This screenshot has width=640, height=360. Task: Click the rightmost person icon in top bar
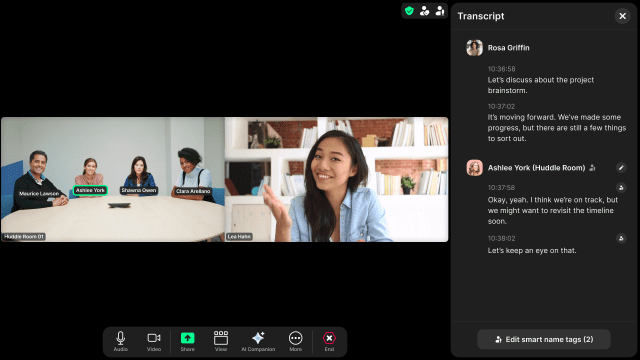(440, 11)
